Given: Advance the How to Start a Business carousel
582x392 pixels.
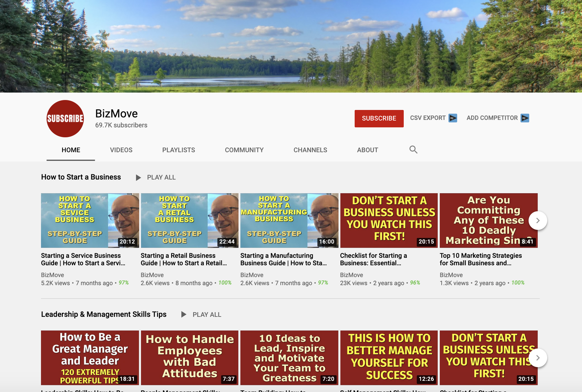Looking at the screenshot, I should pyautogui.click(x=538, y=221).
